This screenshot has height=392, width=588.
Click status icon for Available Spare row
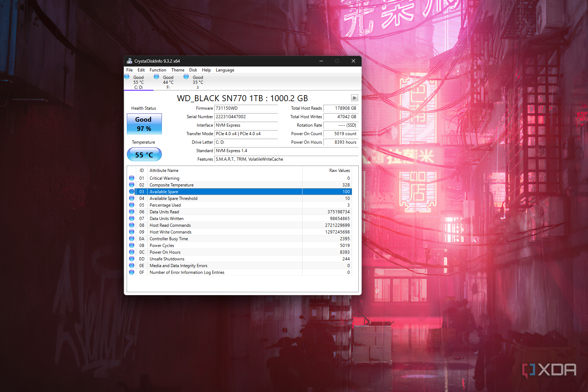click(132, 191)
